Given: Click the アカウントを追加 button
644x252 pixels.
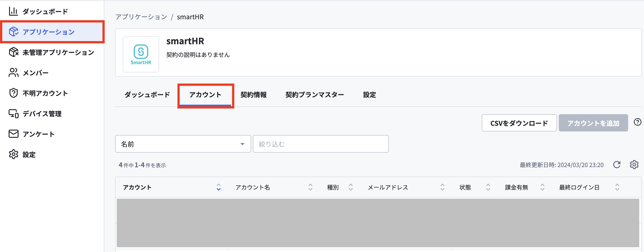Looking at the screenshot, I should point(593,123).
